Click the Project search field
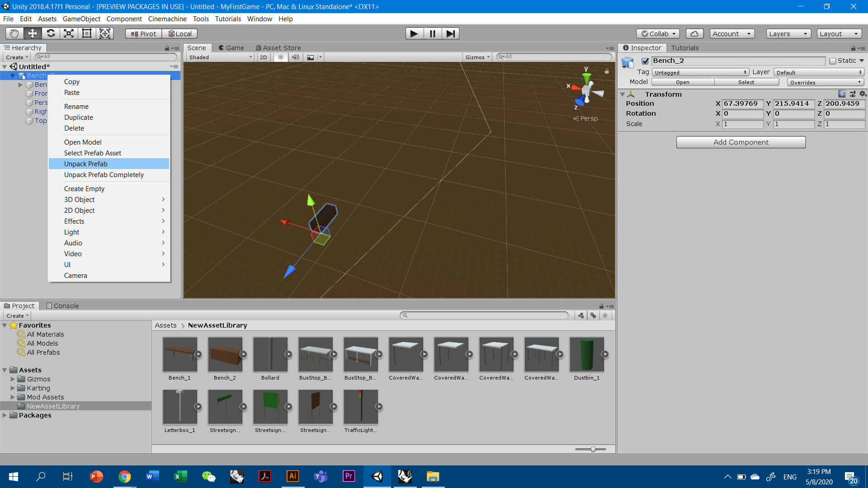 pos(484,315)
